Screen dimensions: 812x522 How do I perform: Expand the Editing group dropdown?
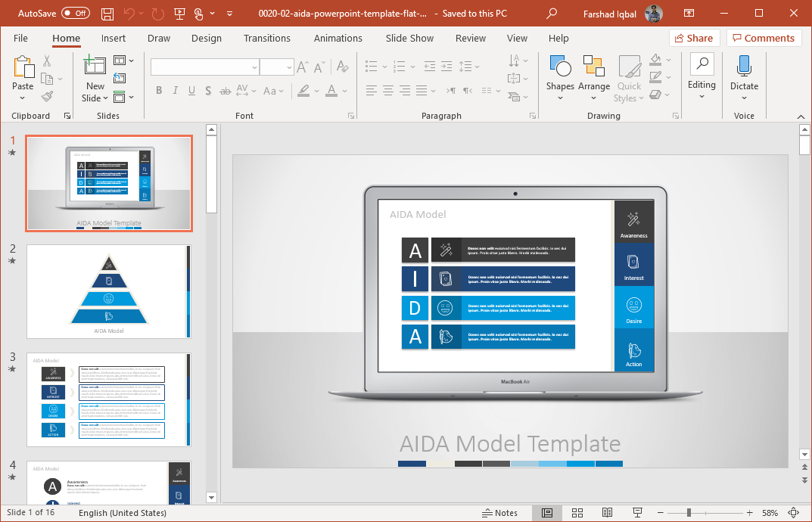[x=702, y=96]
